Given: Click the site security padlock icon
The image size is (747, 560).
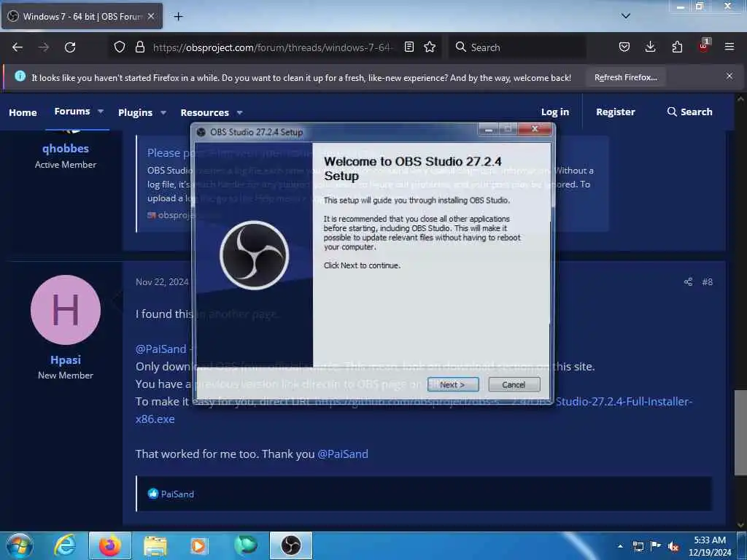Looking at the screenshot, I should tap(139, 47).
